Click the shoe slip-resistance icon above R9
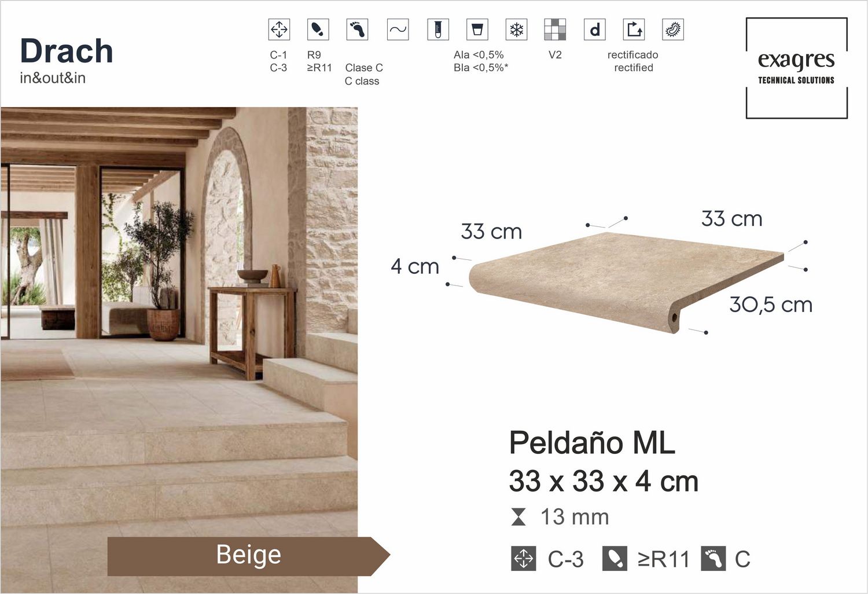The width and height of the screenshot is (868, 594). 318,30
